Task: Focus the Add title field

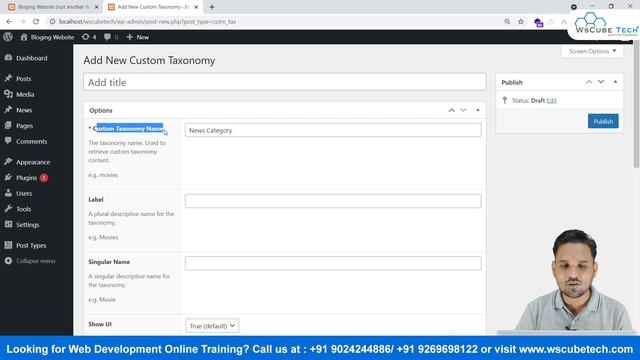Action: [284, 82]
